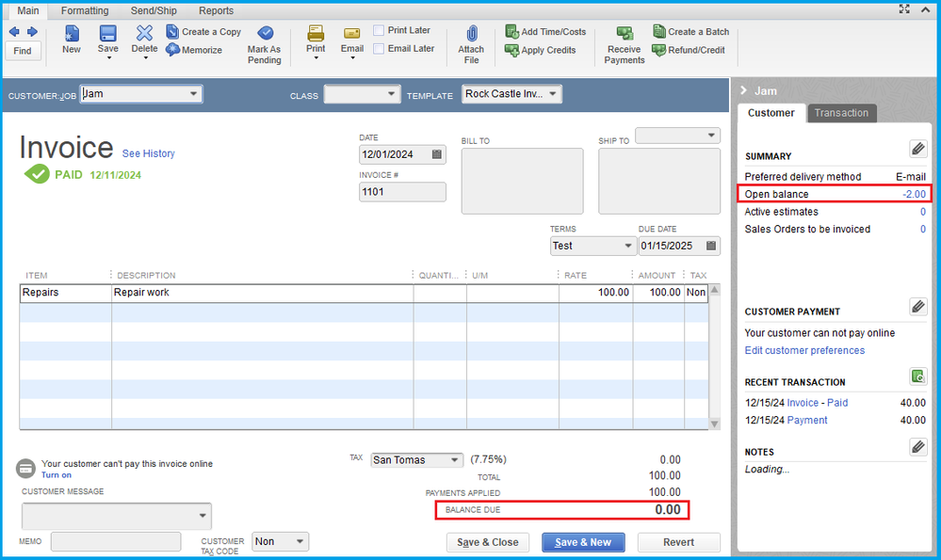
Task: Collapse the ribbon with the caret icon
Action: 925,9
